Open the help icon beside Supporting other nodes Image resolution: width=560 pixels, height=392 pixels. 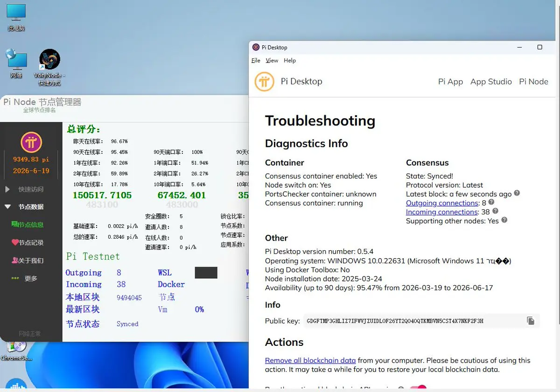coord(504,220)
